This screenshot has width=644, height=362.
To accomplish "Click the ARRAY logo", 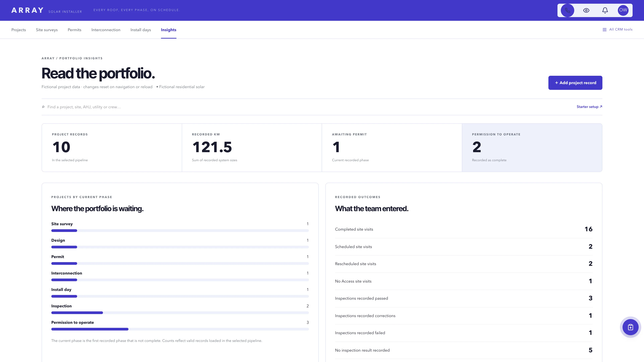I will [28, 10].
